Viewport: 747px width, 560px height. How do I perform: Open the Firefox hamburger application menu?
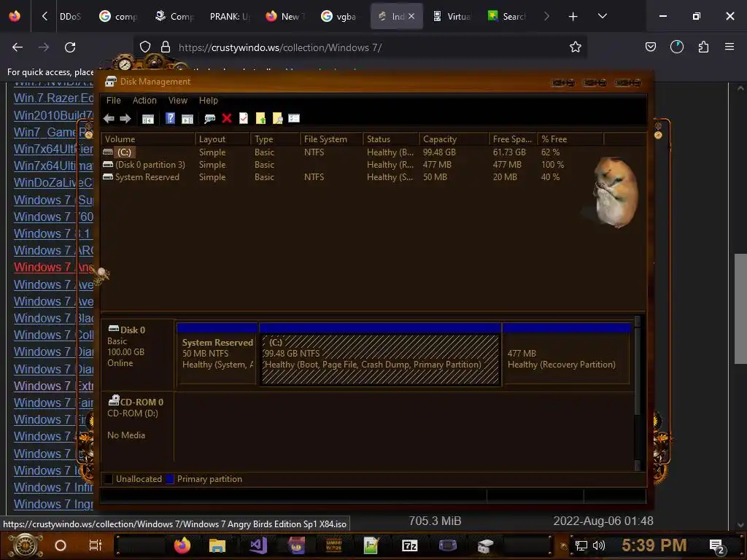click(x=729, y=47)
